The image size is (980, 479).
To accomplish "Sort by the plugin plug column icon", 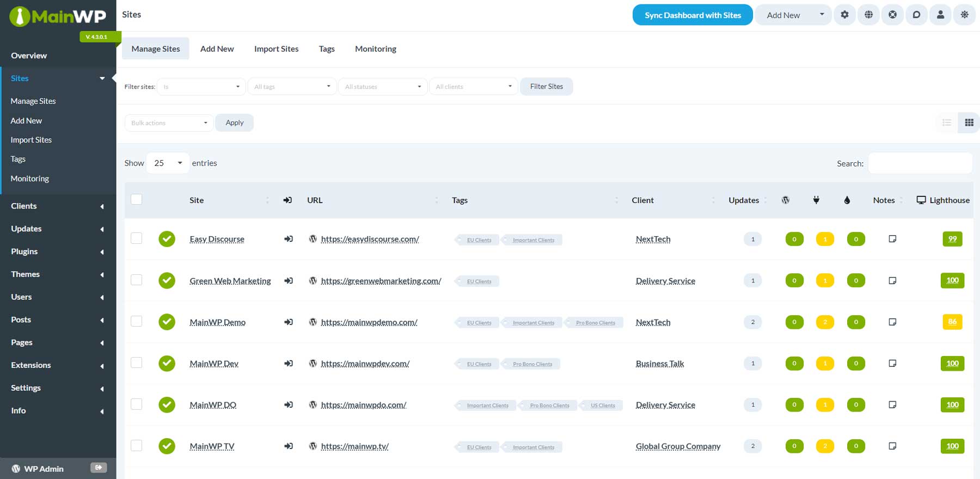I will (x=816, y=200).
